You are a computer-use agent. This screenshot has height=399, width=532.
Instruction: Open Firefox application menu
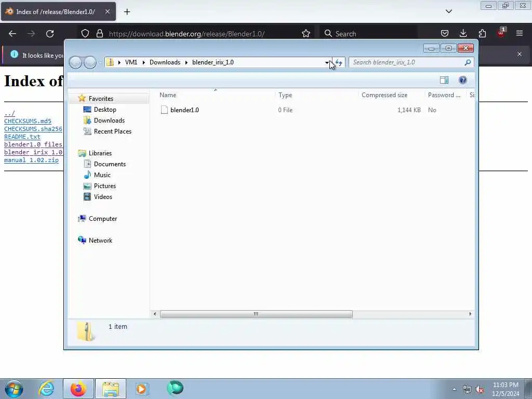tap(520, 33)
